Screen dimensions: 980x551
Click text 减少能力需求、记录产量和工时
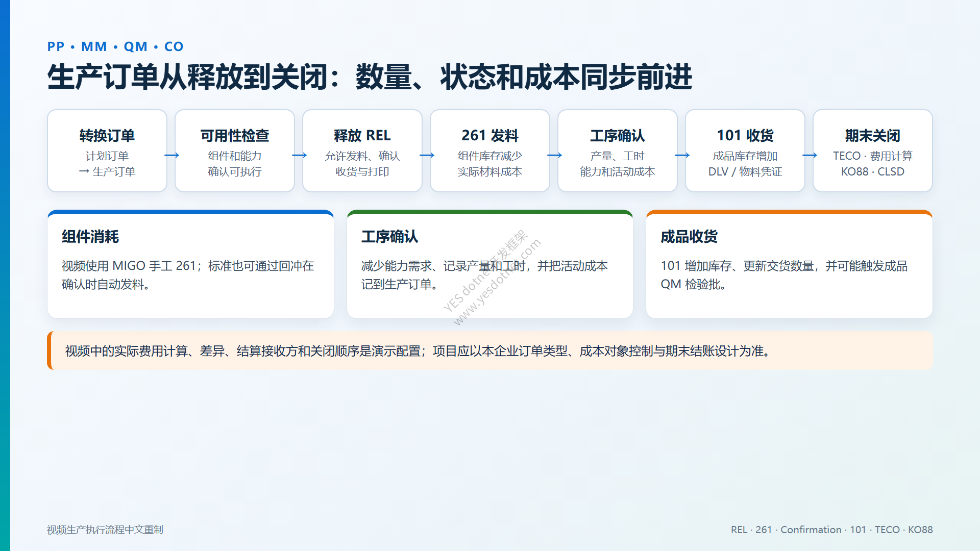(x=444, y=266)
